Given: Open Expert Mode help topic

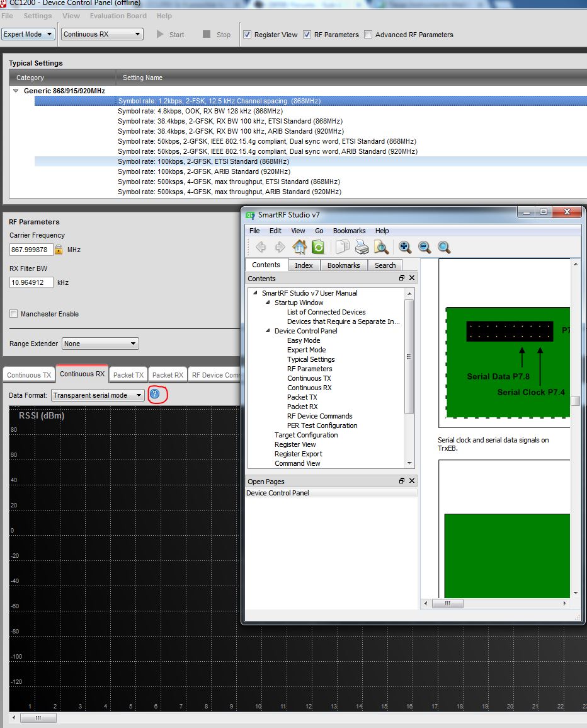Looking at the screenshot, I should [x=306, y=350].
